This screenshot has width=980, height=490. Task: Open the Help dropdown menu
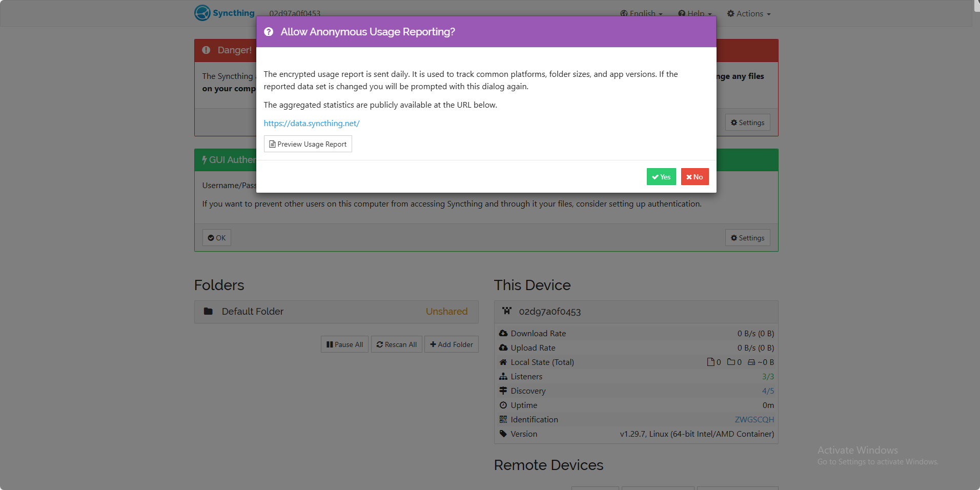695,14
